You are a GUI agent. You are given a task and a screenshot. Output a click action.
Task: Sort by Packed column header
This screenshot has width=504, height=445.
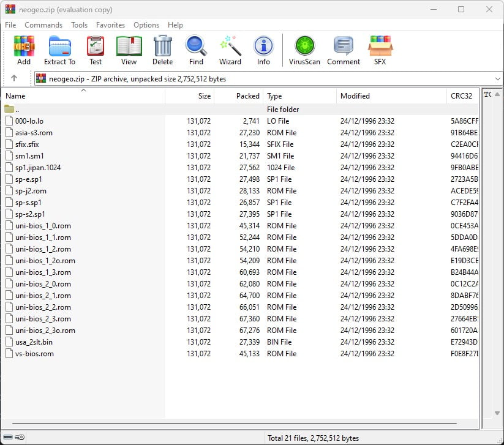click(x=238, y=95)
